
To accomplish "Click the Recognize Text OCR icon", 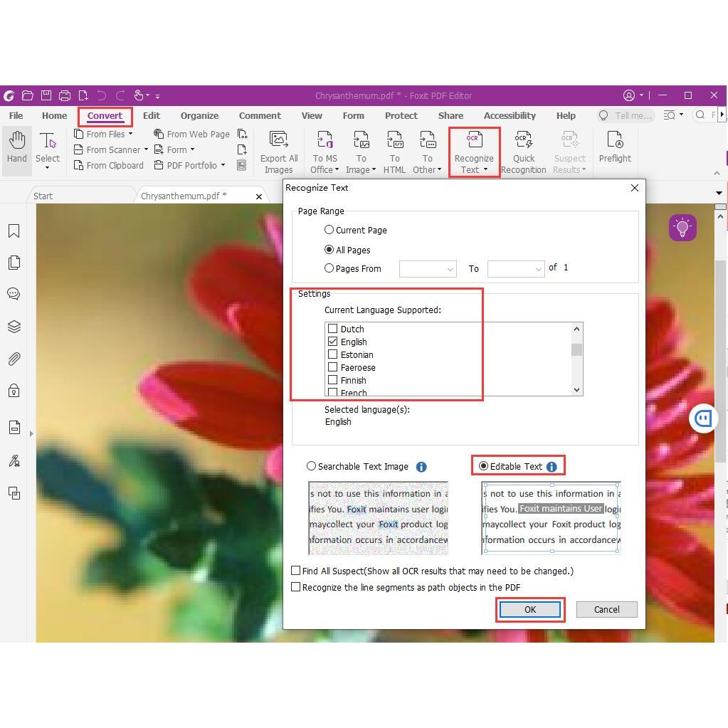I will (473, 141).
